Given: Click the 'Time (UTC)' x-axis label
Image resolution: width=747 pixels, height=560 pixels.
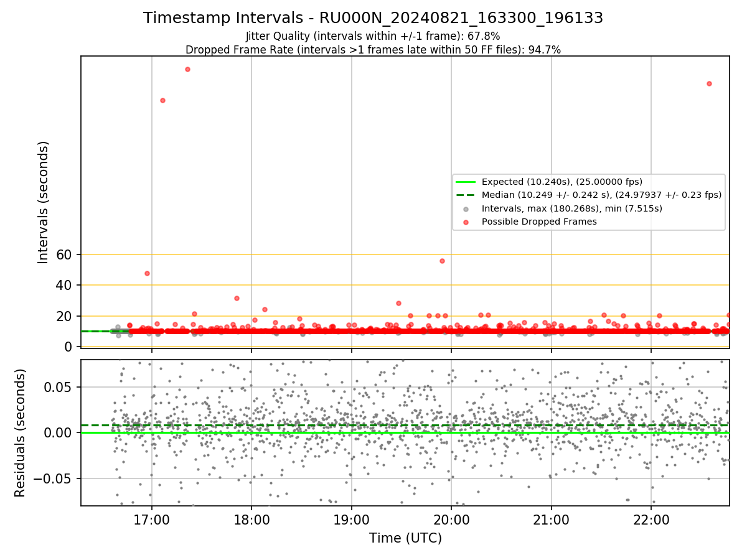Looking at the screenshot, I should (405, 538).
